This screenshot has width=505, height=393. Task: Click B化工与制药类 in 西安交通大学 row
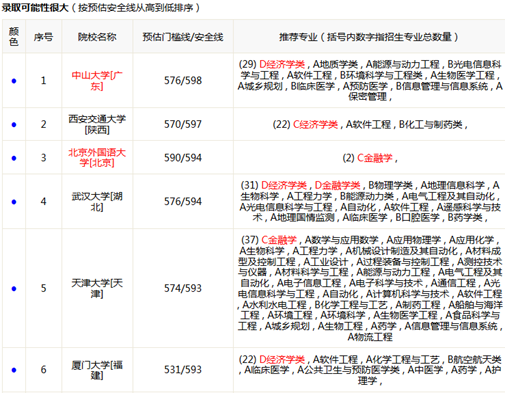[431, 125]
